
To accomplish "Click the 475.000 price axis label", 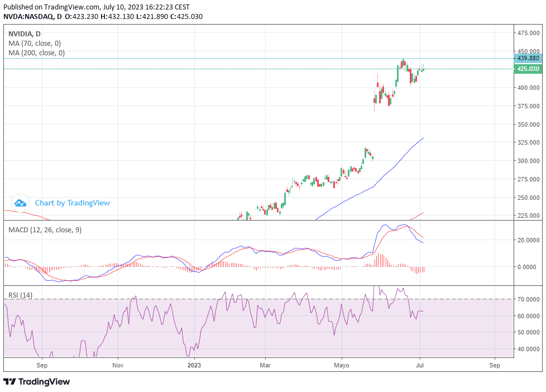I will point(529,33).
